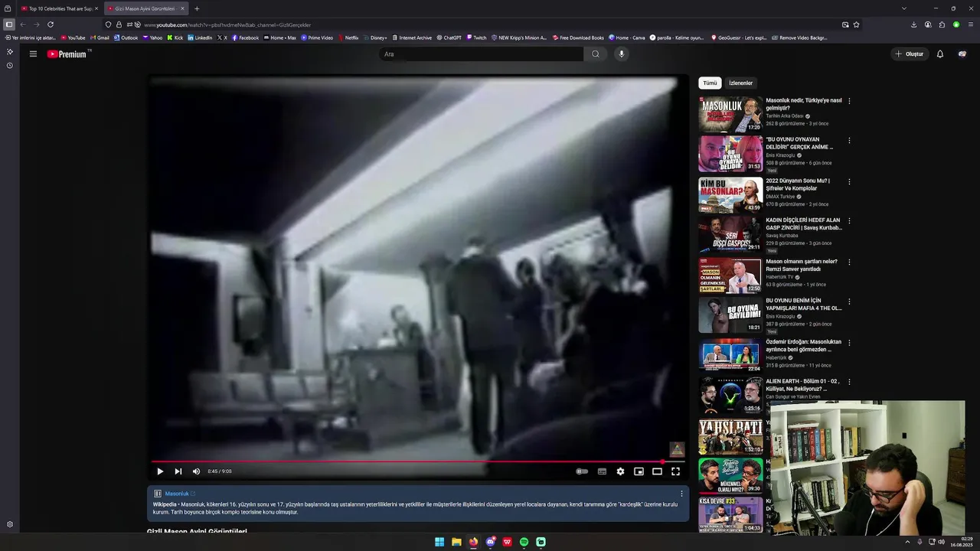Open options for 'BU OYUNU BENİM İÇİN' video
This screenshot has height=551, width=980.
pos(849,302)
